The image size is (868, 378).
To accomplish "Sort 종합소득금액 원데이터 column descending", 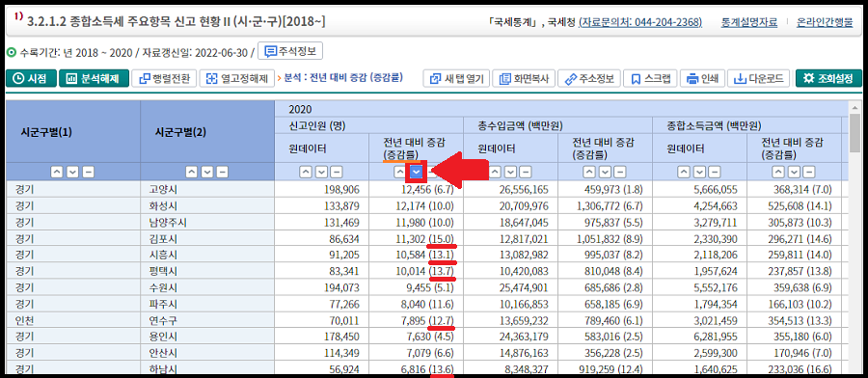I will (699, 172).
